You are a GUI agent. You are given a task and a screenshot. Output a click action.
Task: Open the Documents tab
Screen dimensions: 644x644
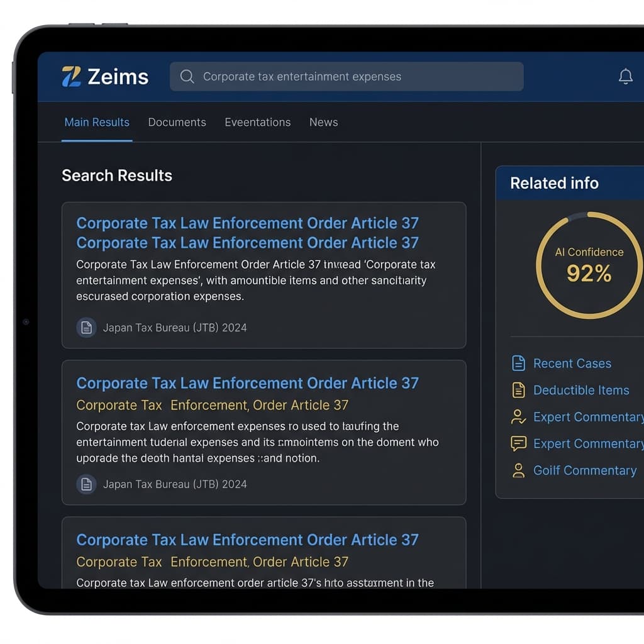click(x=177, y=123)
